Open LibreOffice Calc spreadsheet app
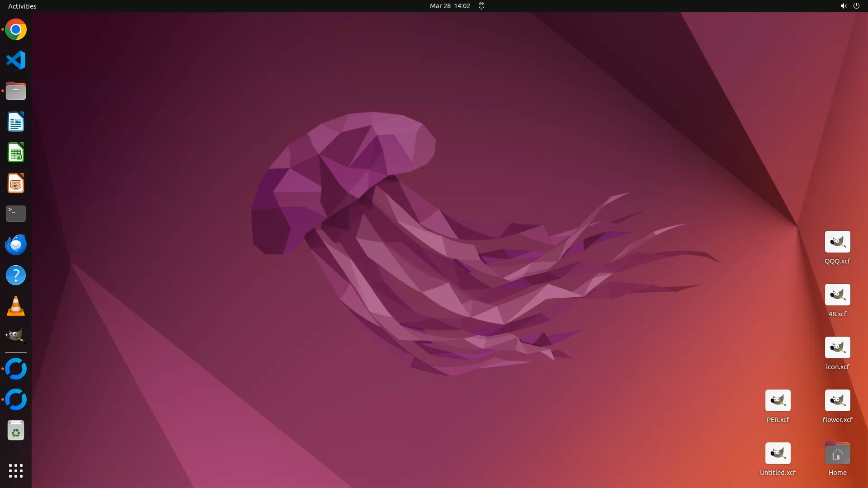This screenshot has height=488, width=868. (16, 153)
